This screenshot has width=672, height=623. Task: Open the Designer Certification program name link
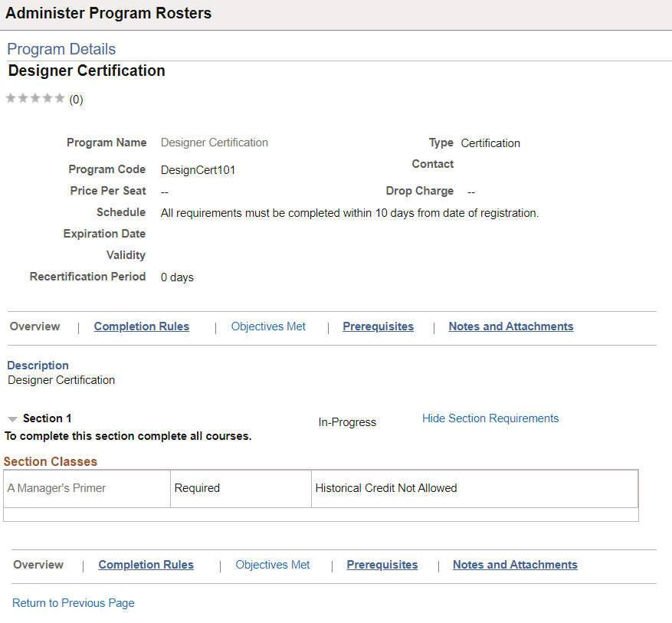click(214, 143)
